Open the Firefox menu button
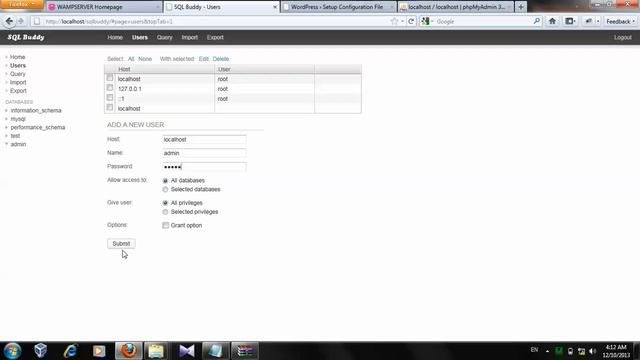The width and height of the screenshot is (640, 360). tap(21, 4)
